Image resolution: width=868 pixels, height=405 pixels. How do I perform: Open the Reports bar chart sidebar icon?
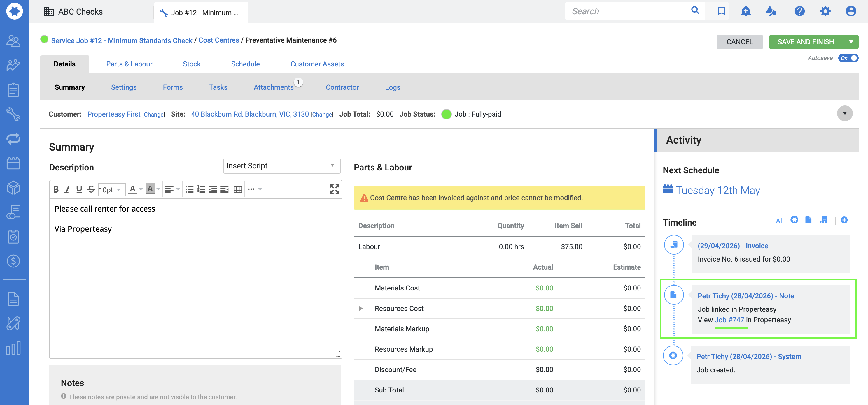[x=13, y=348]
